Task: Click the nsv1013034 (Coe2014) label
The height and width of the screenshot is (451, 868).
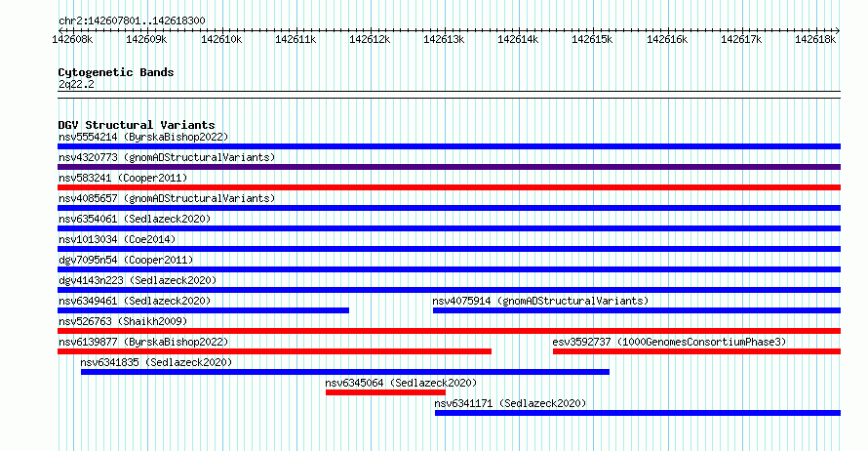Action: [117, 239]
